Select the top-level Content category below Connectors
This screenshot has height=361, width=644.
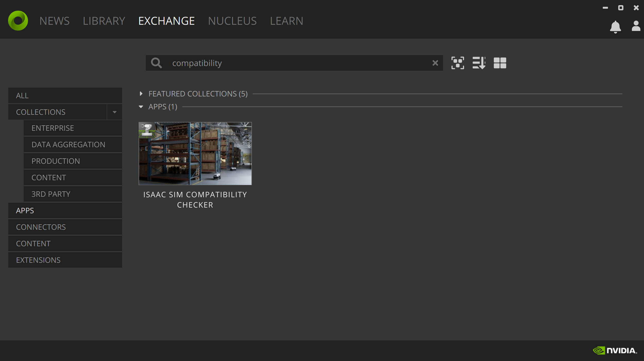(65, 243)
